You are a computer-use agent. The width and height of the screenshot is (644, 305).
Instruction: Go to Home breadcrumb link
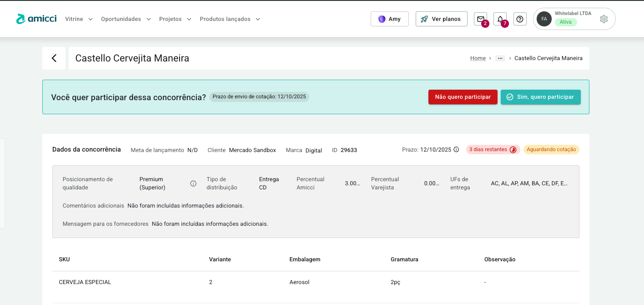coord(478,58)
